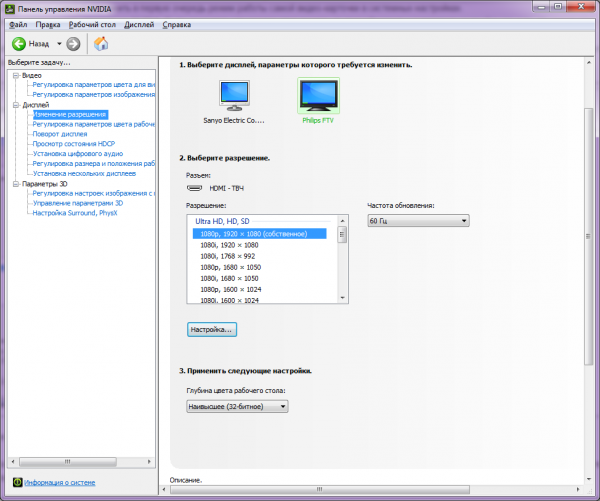Click the Настройка... button
This screenshot has width=600, height=501.
tap(212, 330)
